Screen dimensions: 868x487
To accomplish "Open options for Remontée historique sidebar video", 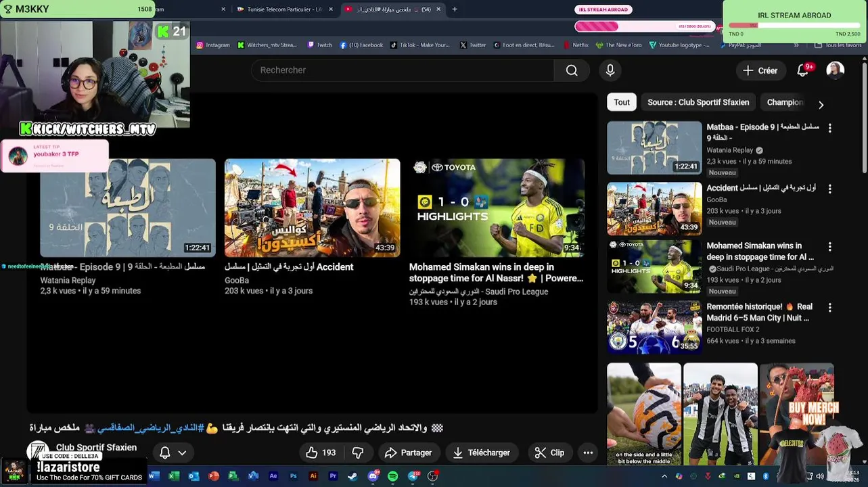I will [829, 308].
